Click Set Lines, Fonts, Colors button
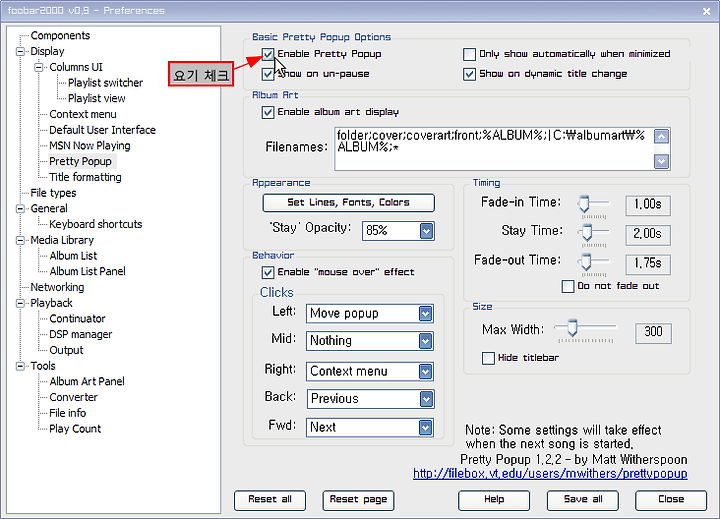720x519 pixels. [349, 203]
